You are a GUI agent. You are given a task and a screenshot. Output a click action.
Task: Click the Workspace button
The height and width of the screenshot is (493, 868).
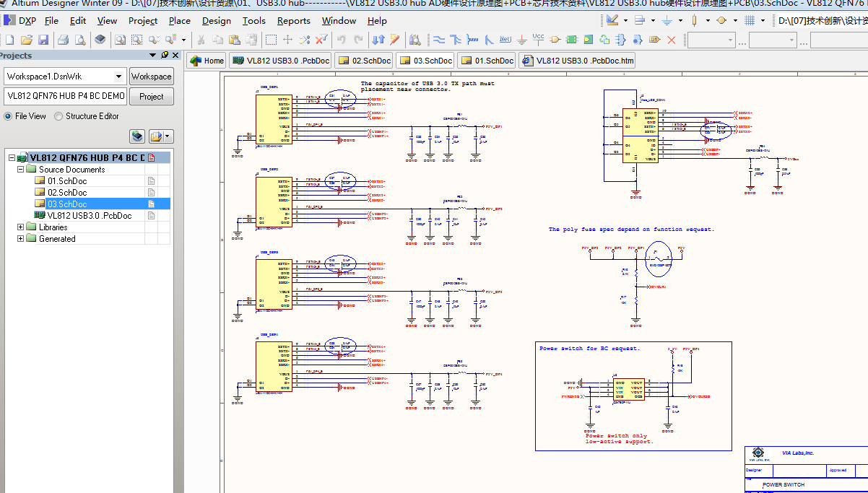pyautogui.click(x=152, y=77)
